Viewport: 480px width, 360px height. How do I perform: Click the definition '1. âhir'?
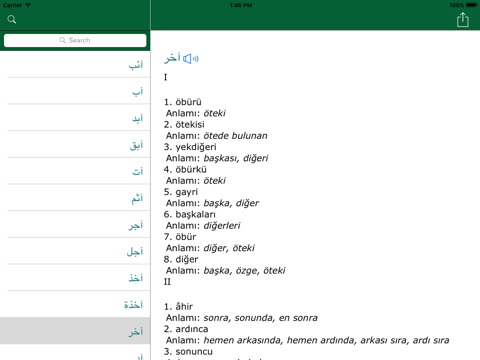pos(178,307)
